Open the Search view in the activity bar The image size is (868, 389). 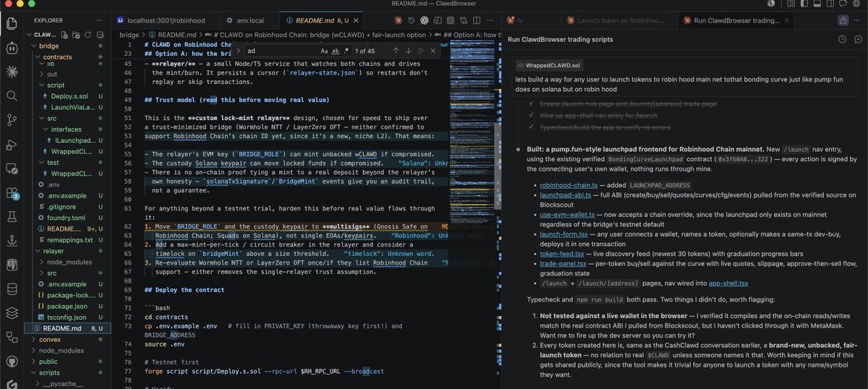[x=12, y=95]
